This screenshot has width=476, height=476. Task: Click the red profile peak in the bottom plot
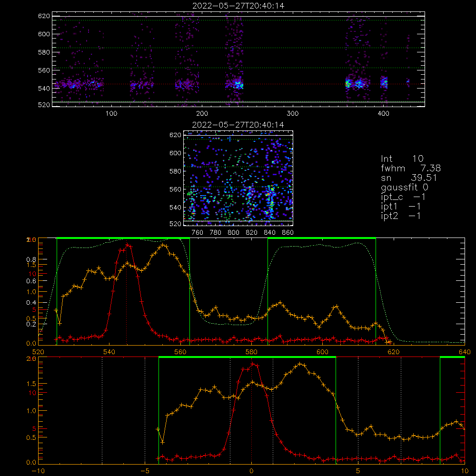tap(253, 364)
